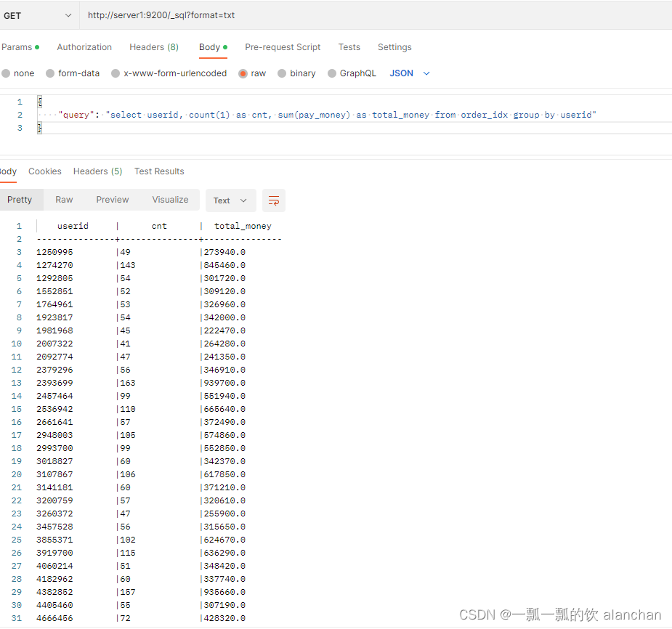Click the Params tab blue dot indicator

click(39, 46)
